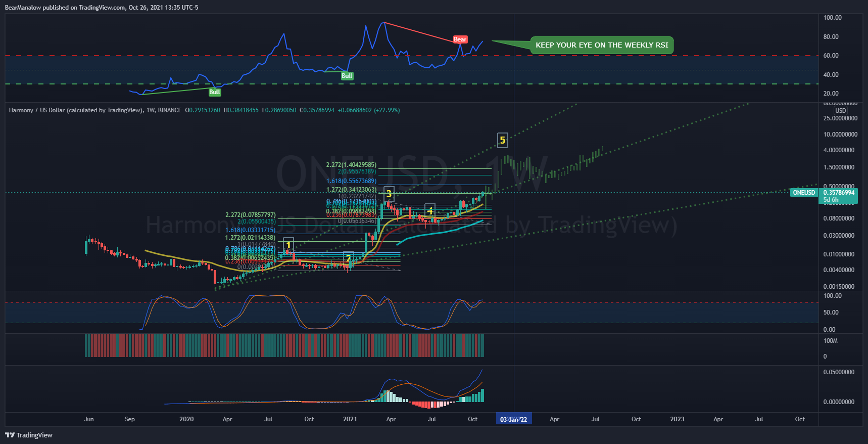Select the Elliott wave label 3
The height and width of the screenshot is (444, 868).
coord(389,194)
